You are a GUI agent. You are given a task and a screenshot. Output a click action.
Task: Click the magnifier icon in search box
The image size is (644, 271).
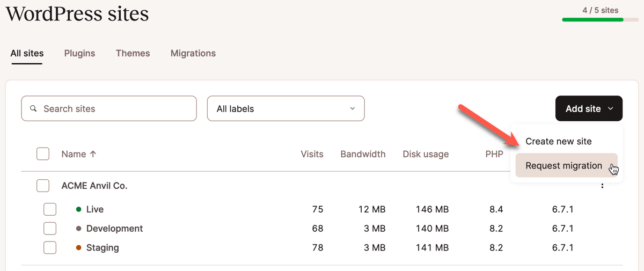33,109
